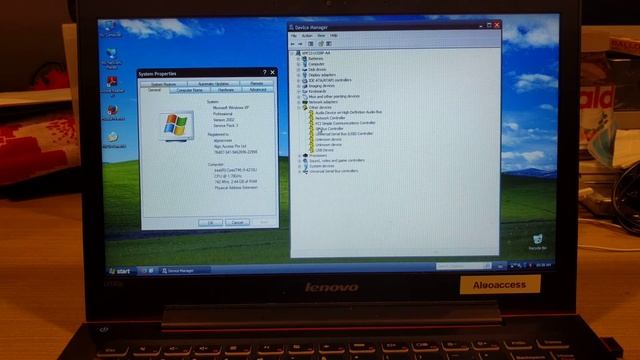The image size is (640, 360).
Task: Open My Network Places desktop icon
Action: pos(111,58)
